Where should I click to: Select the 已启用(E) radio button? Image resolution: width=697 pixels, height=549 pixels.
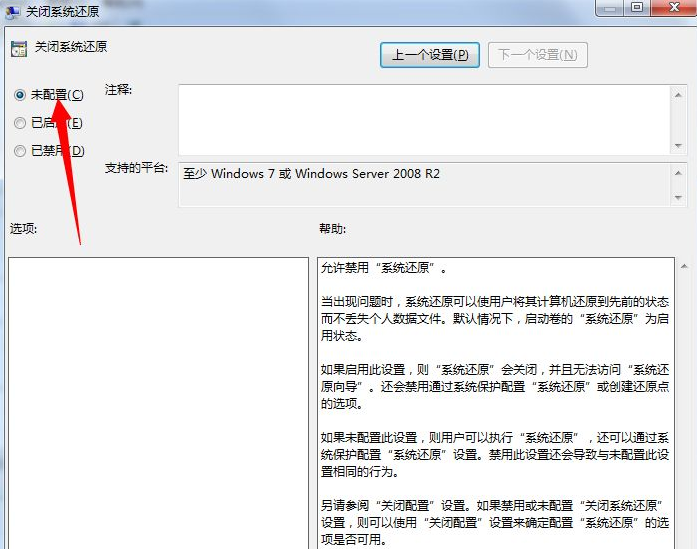click(x=20, y=123)
